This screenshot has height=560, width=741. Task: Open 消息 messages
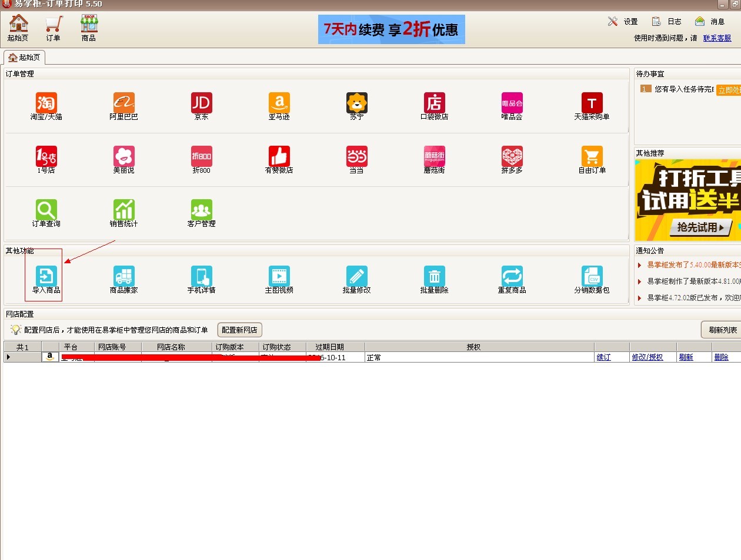[x=709, y=22]
